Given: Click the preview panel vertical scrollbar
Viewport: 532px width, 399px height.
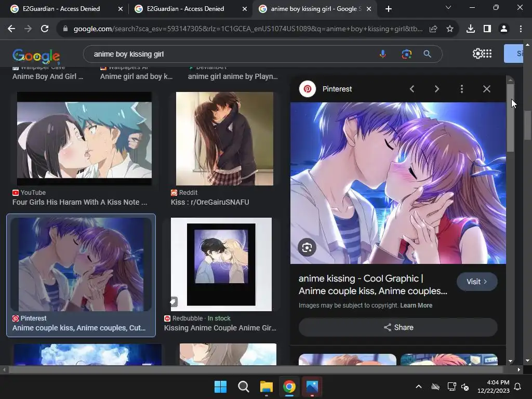Looking at the screenshot, I should click(x=510, y=117).
